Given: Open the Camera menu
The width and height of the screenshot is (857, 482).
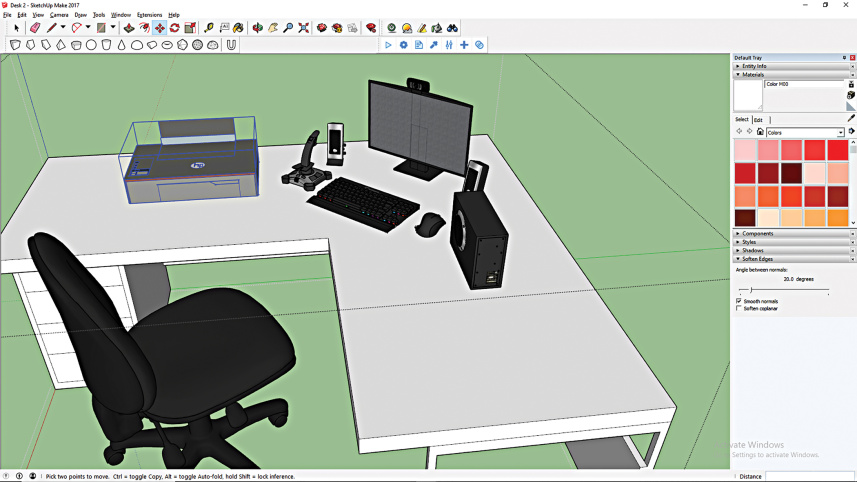Looking at the screenshot, I should (59, 15).
